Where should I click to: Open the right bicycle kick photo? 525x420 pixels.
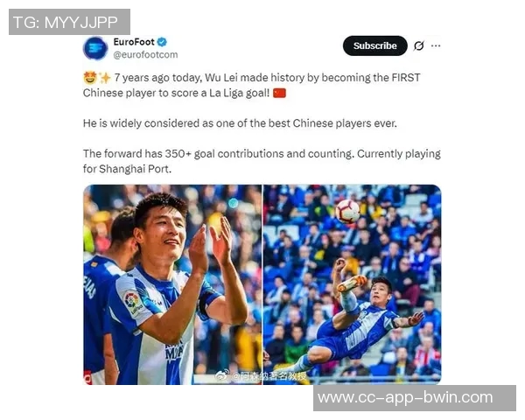352,284
